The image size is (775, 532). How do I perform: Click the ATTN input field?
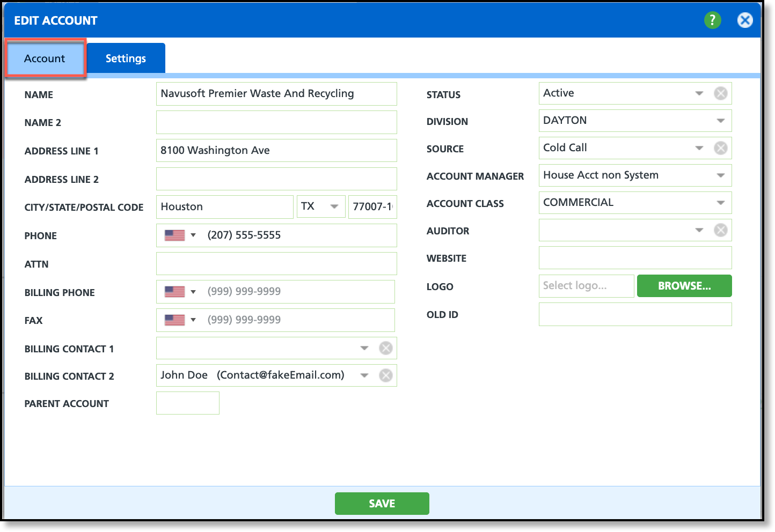[276, 264]
